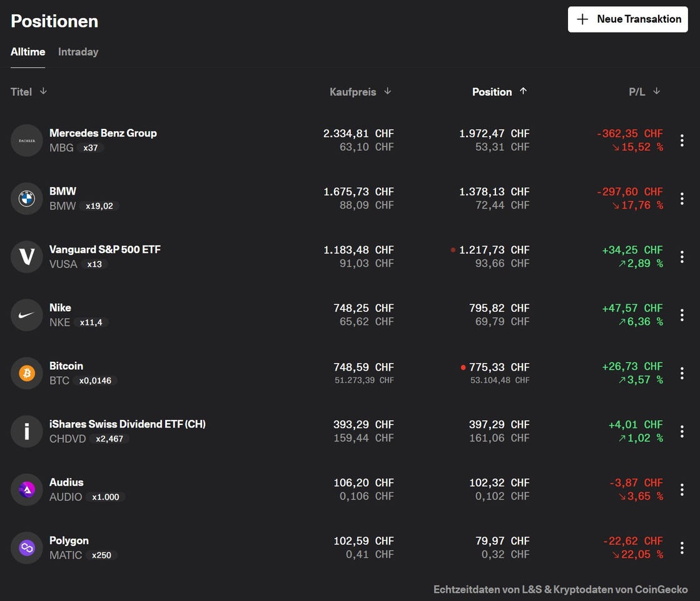Open the three-dot menu for Polygon row
This screenshot has width=700, height=601.
pyautogui.click(x=682, y=548)
